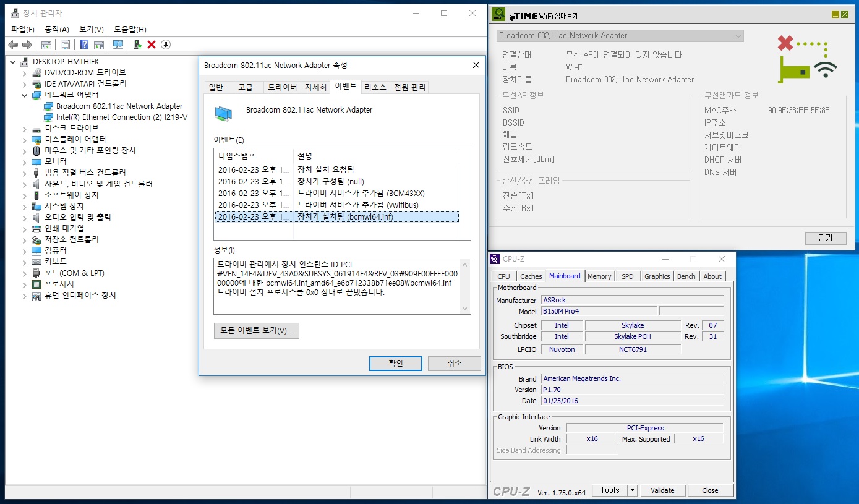Expand the 소프트웨어 장치 node
Viewport: 859px width, 504px height.
pyautogui.click(x=25, y=195)
